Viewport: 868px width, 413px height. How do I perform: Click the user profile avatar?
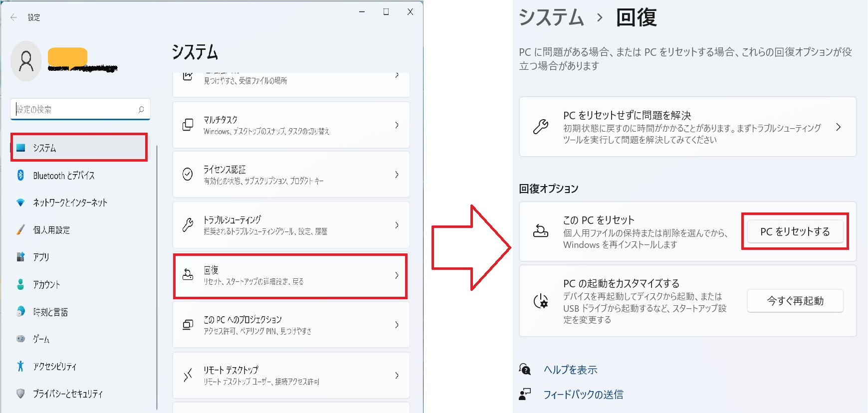pyautogui.click(x=26, y=61)
